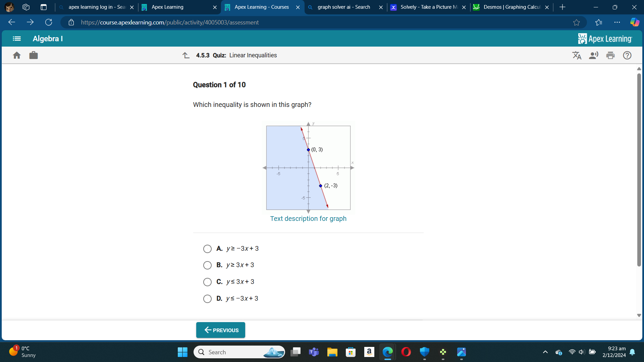Image resolution: width=644 pixels, height=362 pixels.
Task: Click the PREVIOUS button
Action: click(221, 330)
